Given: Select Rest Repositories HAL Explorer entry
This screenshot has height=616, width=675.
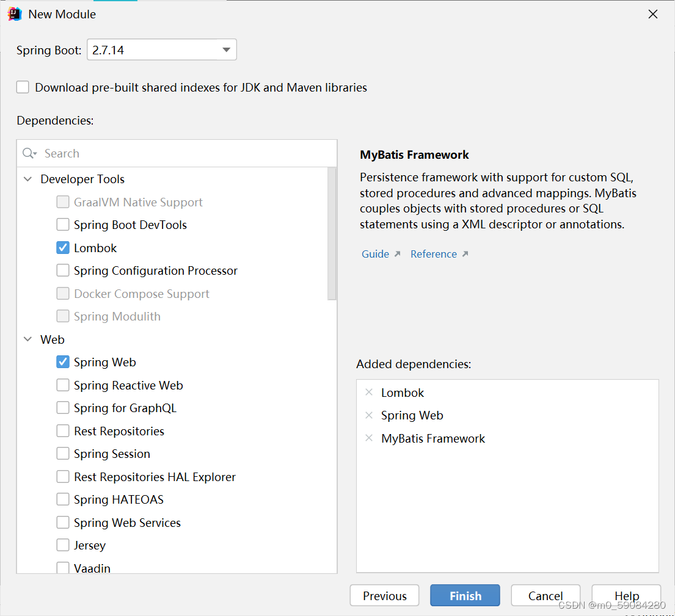Looking at the screenshot, I should (155, 477).
